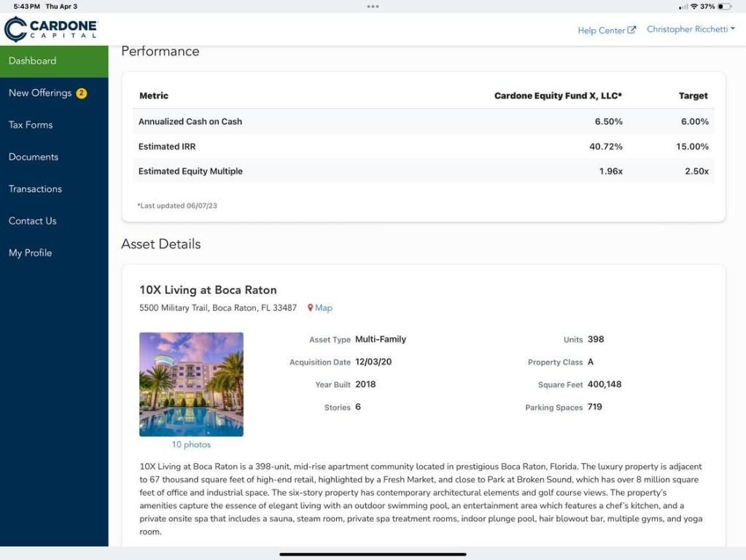Expand the Christopher Ricchetti account dropdown
The width and height of the screenshot is (746, 560).
691,28
